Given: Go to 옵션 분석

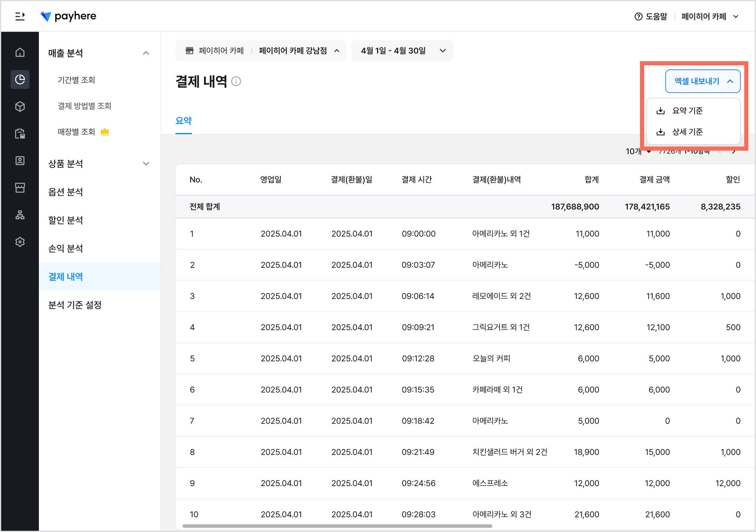Looking at the screenshot, I should (x=66, y=192).
